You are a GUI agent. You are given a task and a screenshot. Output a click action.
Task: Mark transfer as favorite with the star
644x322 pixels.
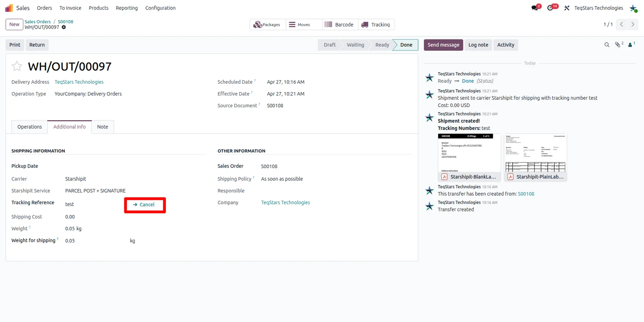point(17,66)
